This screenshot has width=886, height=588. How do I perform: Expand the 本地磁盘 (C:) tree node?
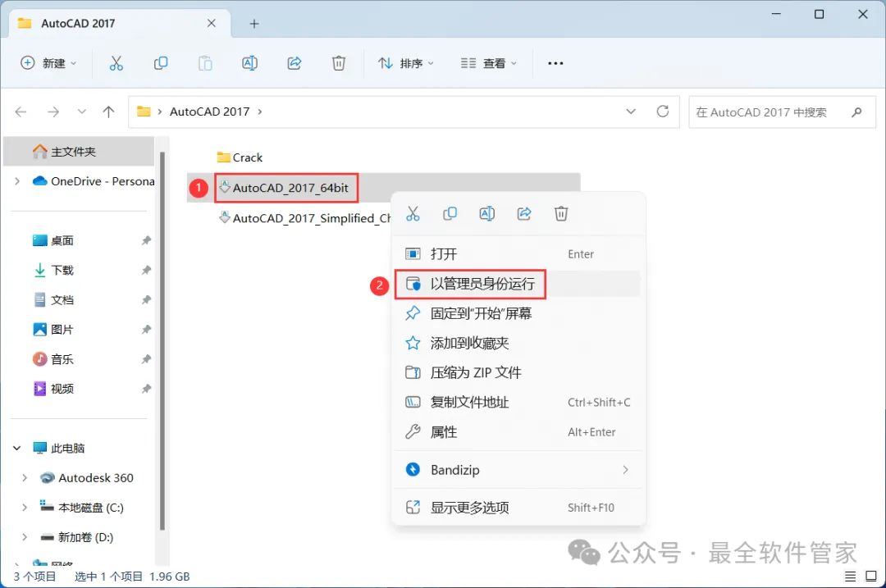click(x=25, y=508)
